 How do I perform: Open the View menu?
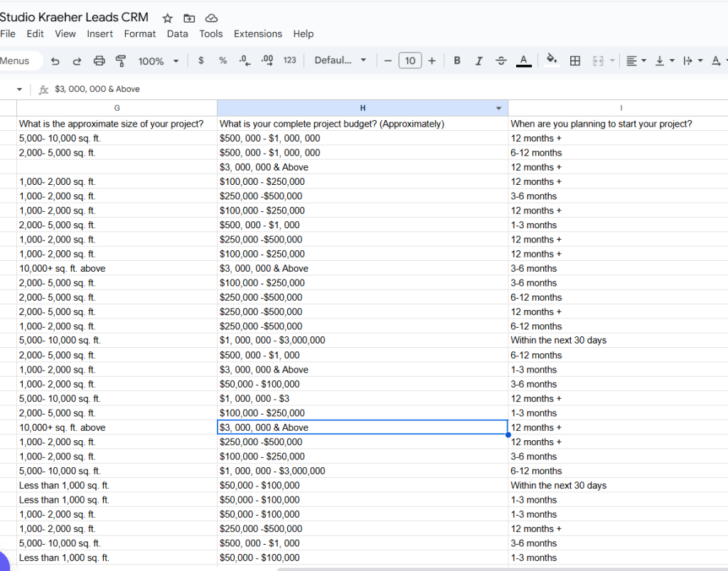pyautogui.click(x=65, y=34)
